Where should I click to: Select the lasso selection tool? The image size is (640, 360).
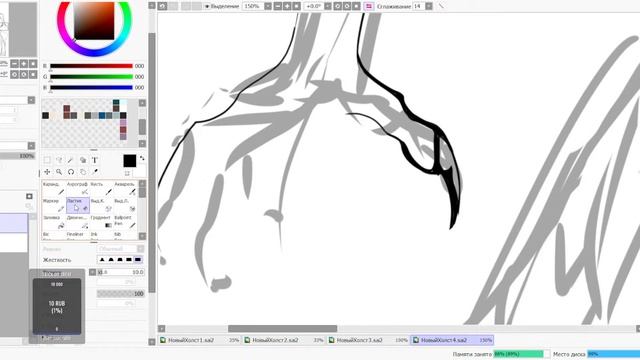point(59,160)
